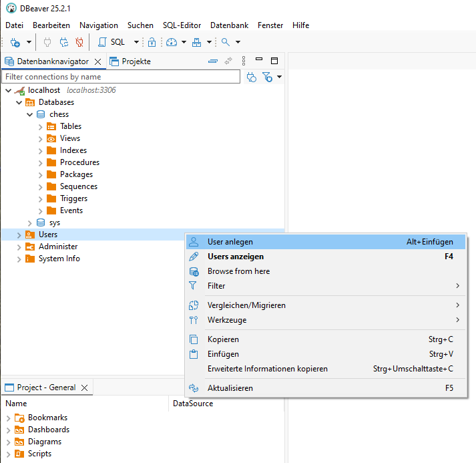
Task: Select the Administer tree node
Action: pyautogui.click(x=58, y=247)
